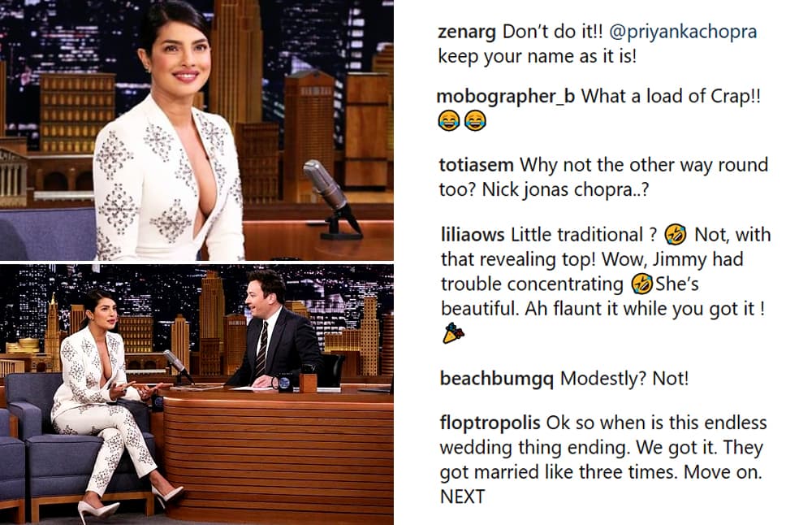
Task: Click the host in dark suit
Action: coord(275,330)
